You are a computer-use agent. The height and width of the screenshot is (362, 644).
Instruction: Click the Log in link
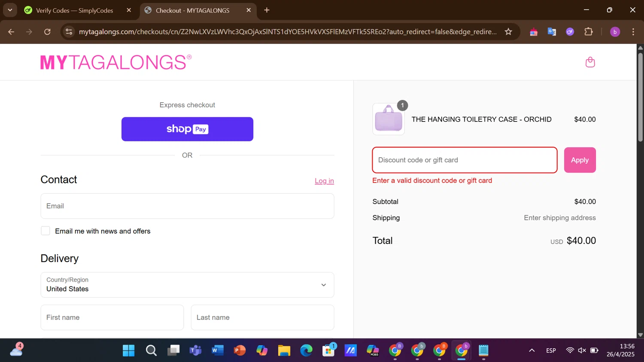[x=324, y=181]
